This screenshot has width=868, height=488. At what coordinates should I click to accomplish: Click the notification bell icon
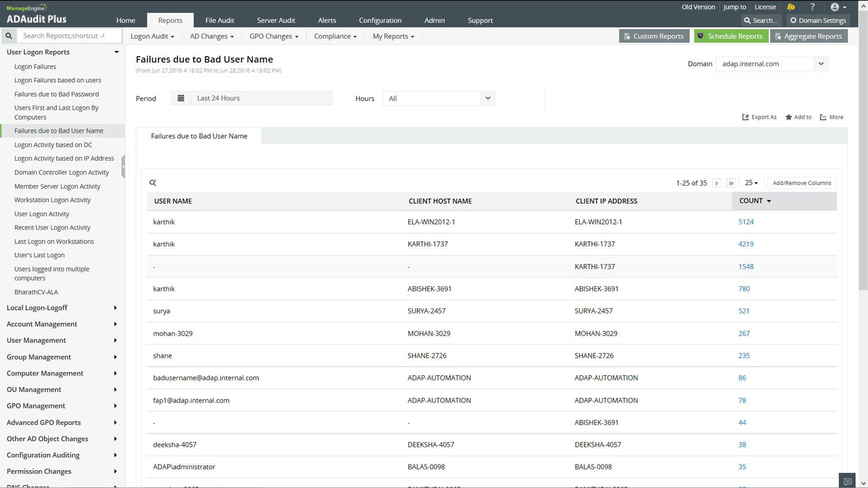click(x=791, y=7)
